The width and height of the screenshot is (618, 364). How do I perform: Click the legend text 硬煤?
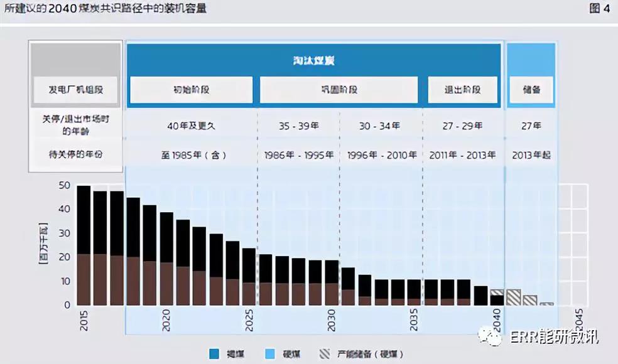(x=291, y=354)
